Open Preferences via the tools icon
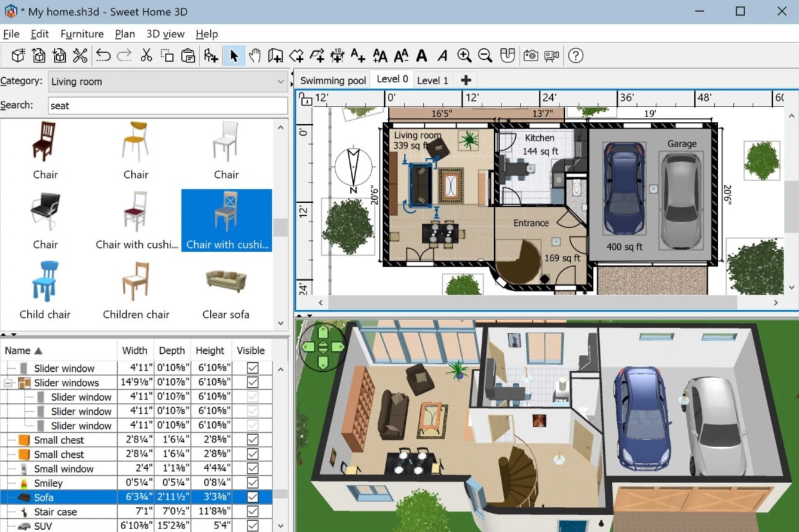The width and height of the screenshot is (799, 532). pyautogui.click(x=80, y=56)
